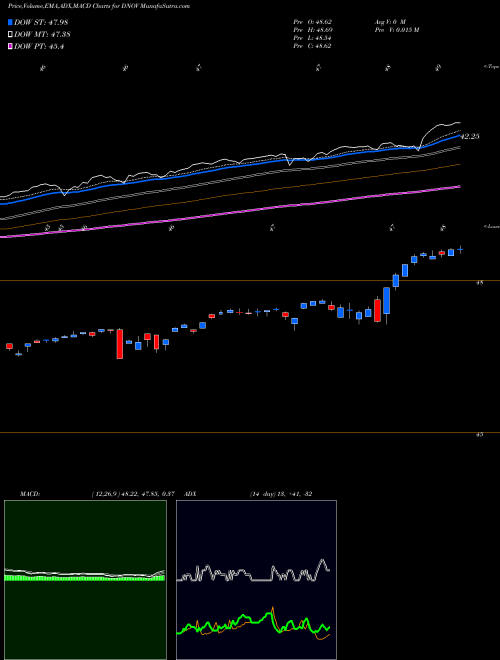Screen dimensions: 500x660
Task: Click the 'Pre L: 48.54' low value
Action: pyautogui.click(x=313, y=38)
